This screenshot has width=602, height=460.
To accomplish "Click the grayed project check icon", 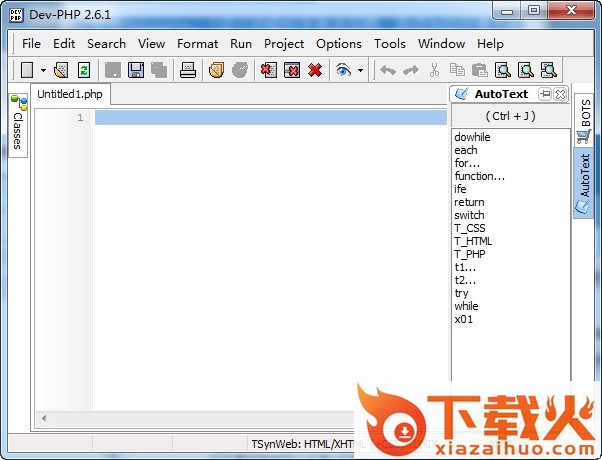I will [x=240, y=70].
